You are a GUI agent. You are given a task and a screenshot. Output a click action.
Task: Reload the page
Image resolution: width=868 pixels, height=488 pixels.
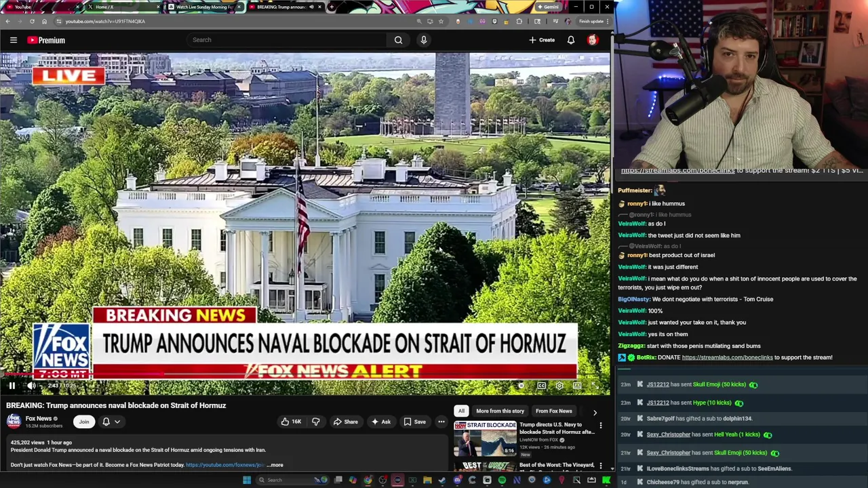(x=32, y=21)
